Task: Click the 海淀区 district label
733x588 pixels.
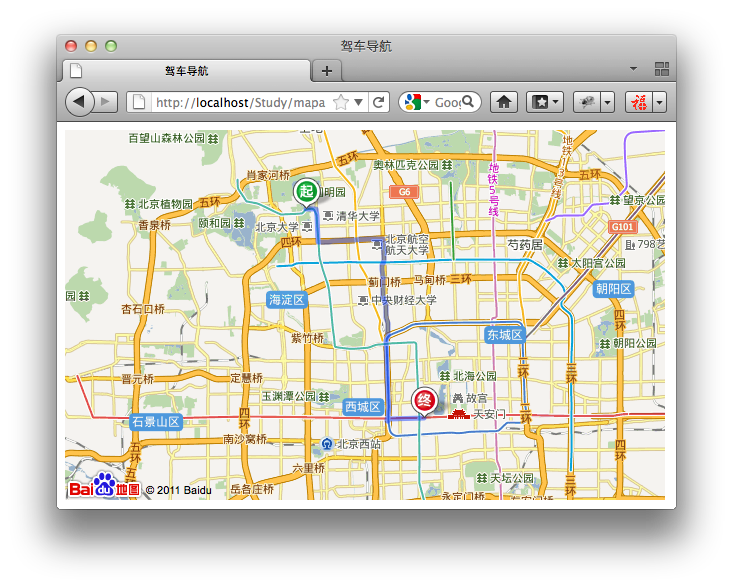Action: pyautogui.click(x=287, y=300)
